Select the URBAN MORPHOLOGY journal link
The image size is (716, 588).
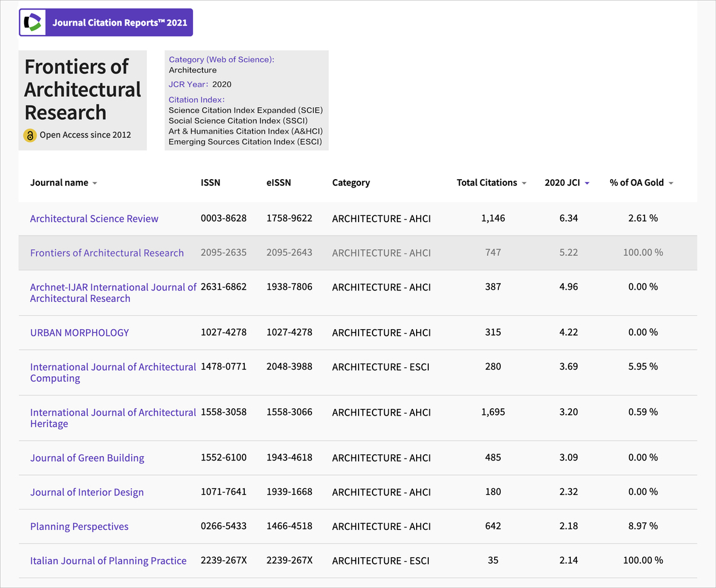click(x=80, y=333)
